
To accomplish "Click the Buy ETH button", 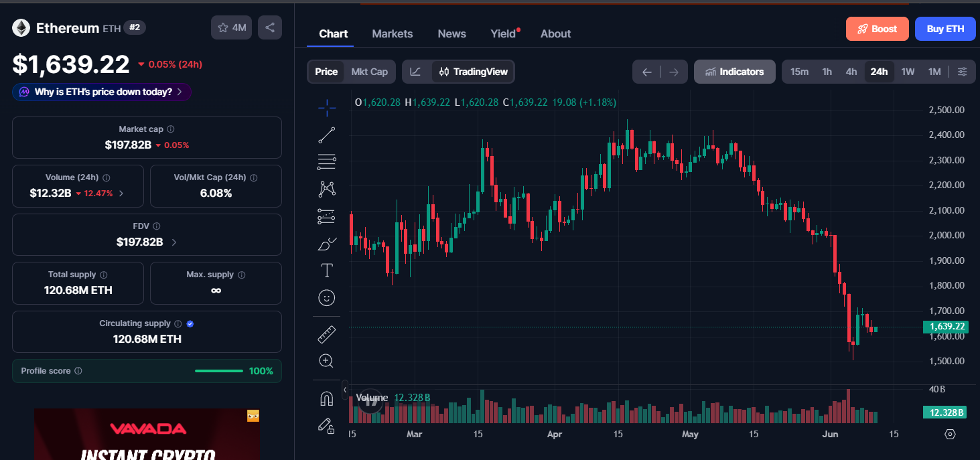I will click(945, 29).
